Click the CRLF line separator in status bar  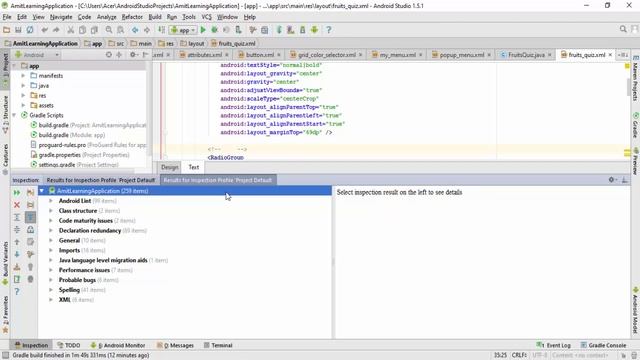[519, 355]
